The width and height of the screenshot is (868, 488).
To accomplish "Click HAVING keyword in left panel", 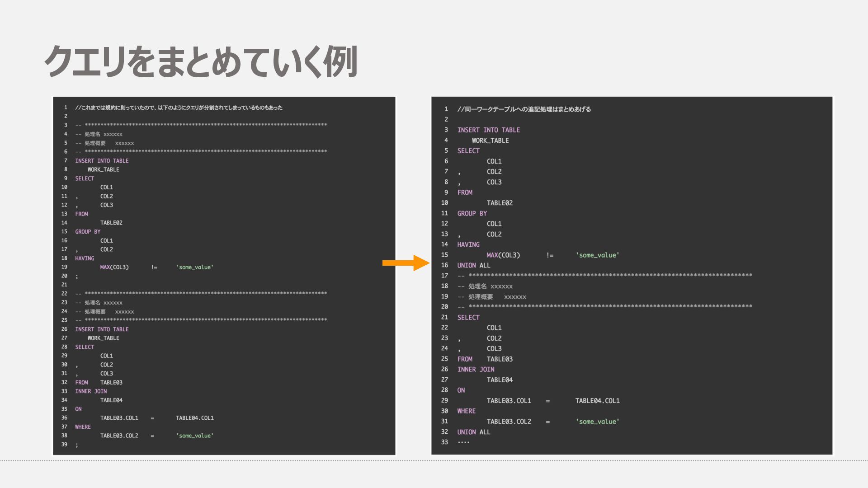I will 85,258.
